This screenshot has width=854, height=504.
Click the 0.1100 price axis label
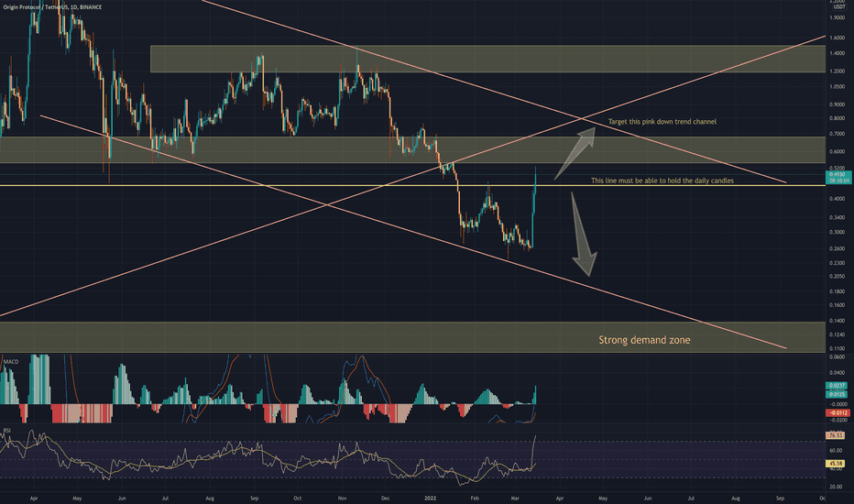(x=838, y=348)
